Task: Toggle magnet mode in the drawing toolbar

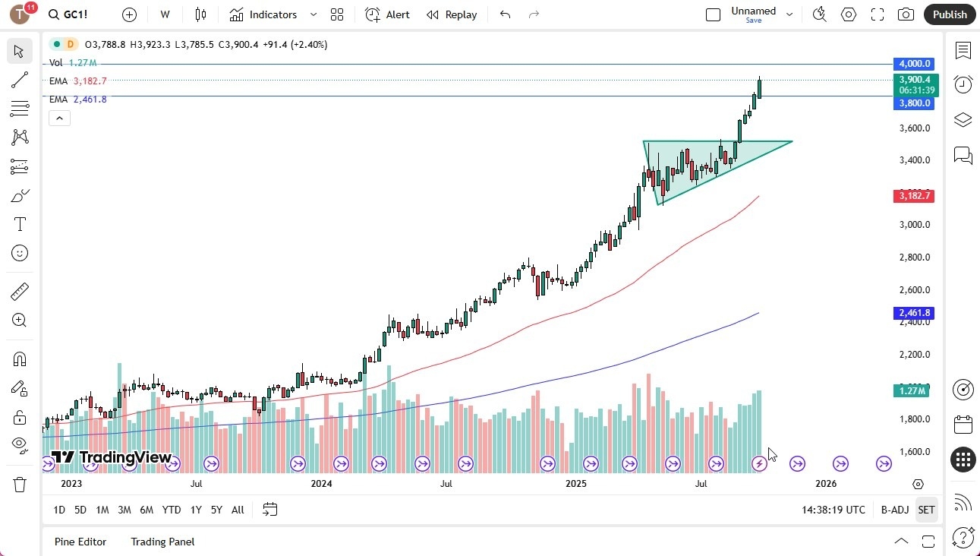Action: coord(19,359)
